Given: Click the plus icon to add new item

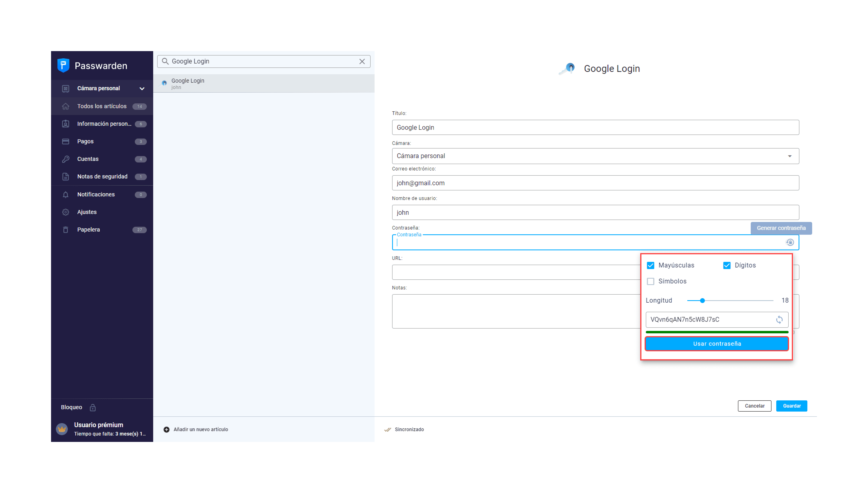Looking at the screenshot, I should point(166,429).
